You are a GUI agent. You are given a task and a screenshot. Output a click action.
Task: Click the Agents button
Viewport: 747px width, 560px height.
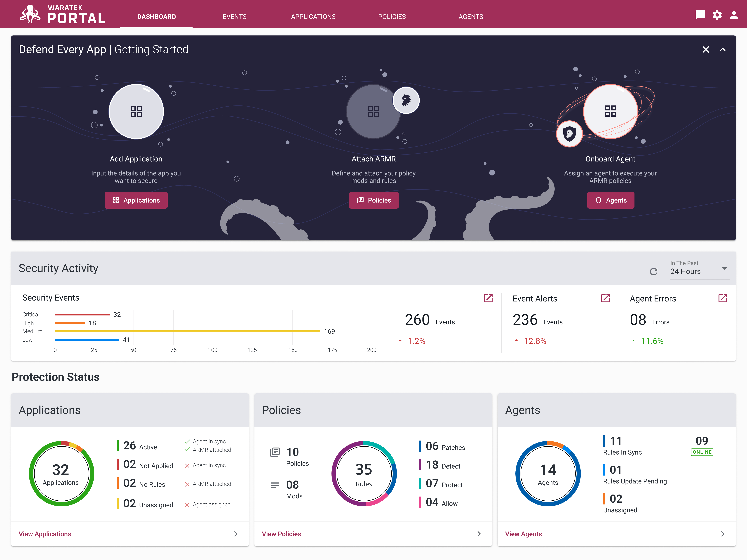click(611, 200)
